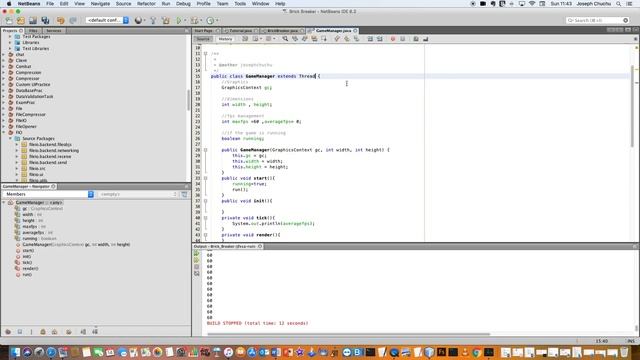Toggle Fully Qualified Names filter in Navigator
The image size is (640, 360).
point(69,332)
